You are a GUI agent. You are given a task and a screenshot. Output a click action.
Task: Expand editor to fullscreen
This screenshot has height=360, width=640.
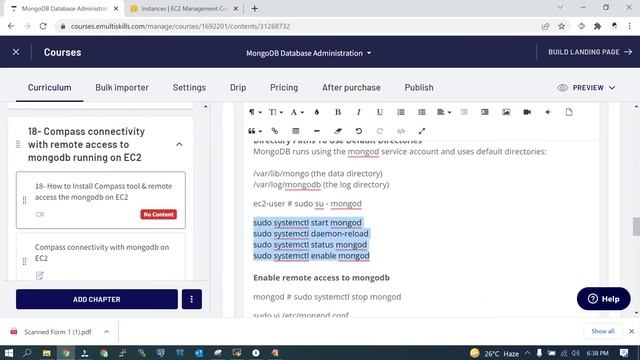pyautogui.click(x=422, y=131)
